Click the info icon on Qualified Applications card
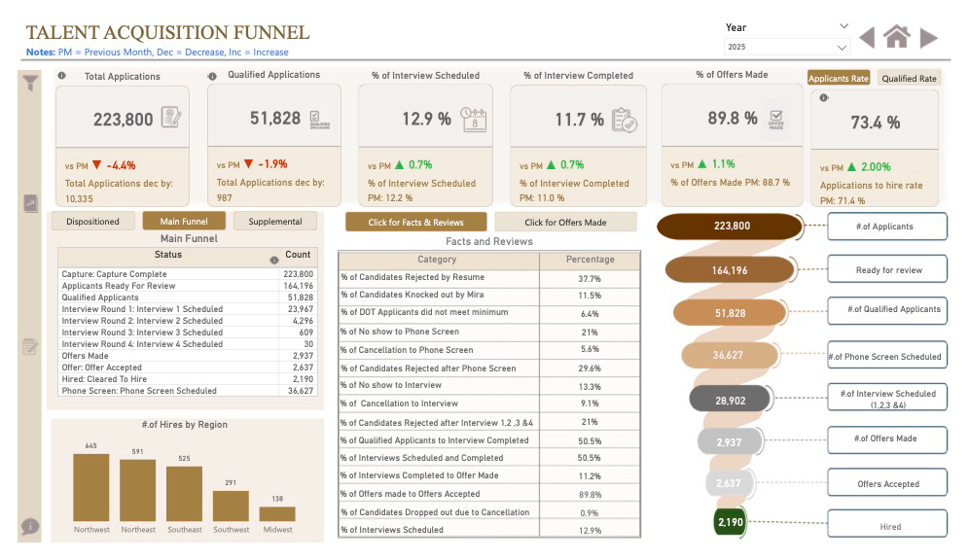Screen dimensions: 969x560 coord(211,75)
